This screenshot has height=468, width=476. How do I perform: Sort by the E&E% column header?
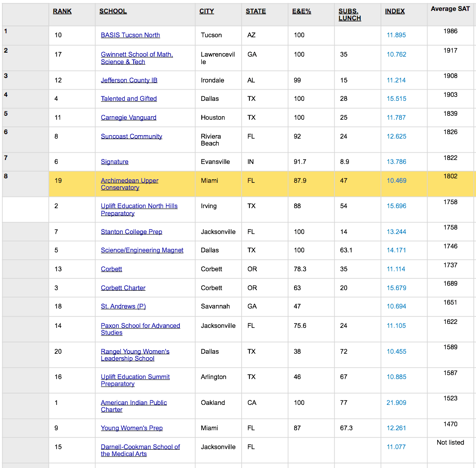[302, 11]
